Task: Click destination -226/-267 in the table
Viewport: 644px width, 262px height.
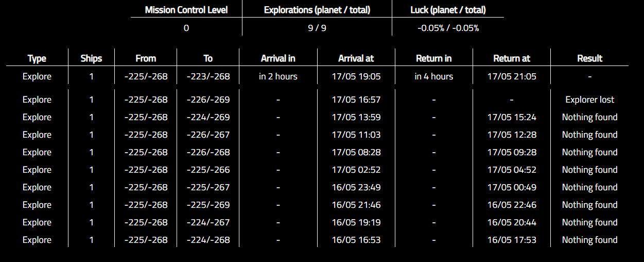Action: (x=208, y=135)
